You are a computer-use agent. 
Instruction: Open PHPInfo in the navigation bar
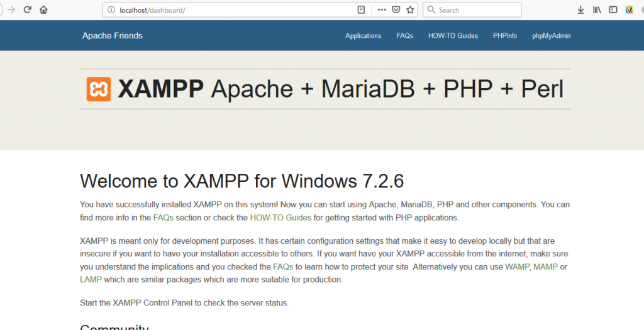click(x=505, y=36)
